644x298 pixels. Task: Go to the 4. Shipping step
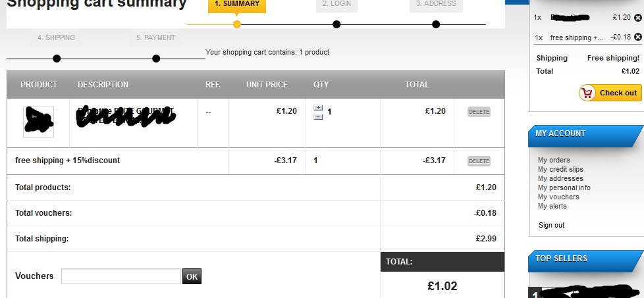click(56, 38)
